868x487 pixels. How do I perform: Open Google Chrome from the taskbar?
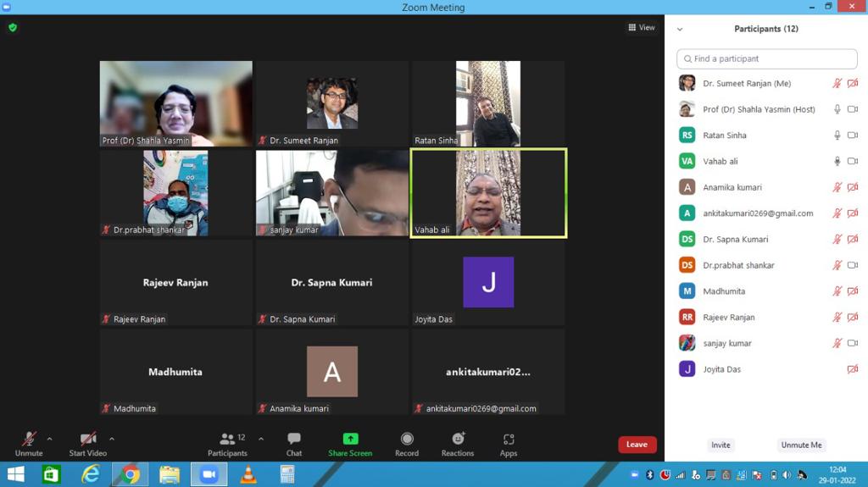coord(131,475)
